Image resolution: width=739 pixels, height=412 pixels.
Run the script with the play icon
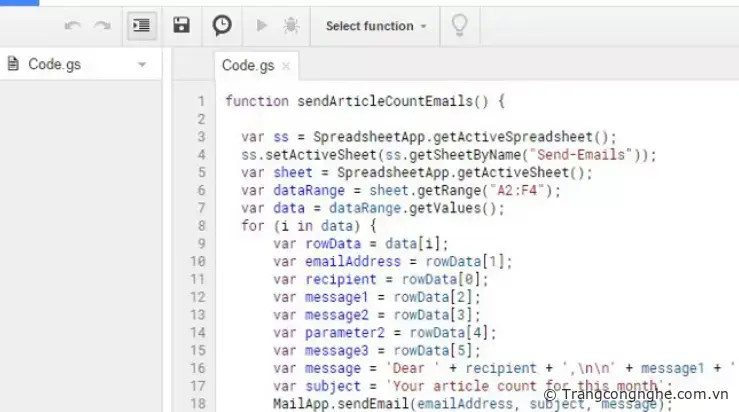pyautogui.click(x=262, y=26)
